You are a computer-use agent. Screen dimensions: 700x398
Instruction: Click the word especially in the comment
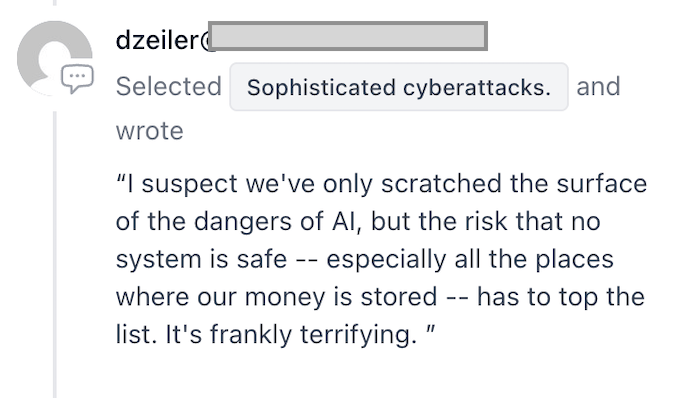386,260
